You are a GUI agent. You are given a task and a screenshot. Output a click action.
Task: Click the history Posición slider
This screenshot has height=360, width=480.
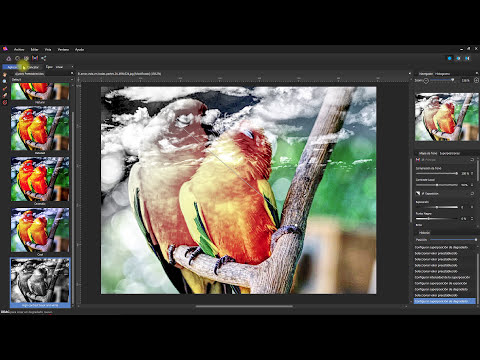[x=453, y=240]
